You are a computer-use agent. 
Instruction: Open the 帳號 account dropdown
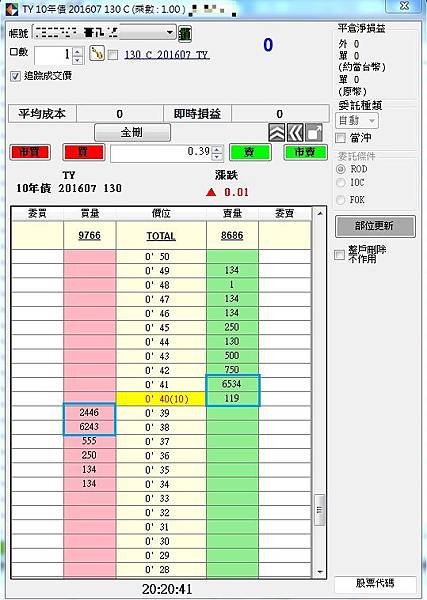click(104, 33)
